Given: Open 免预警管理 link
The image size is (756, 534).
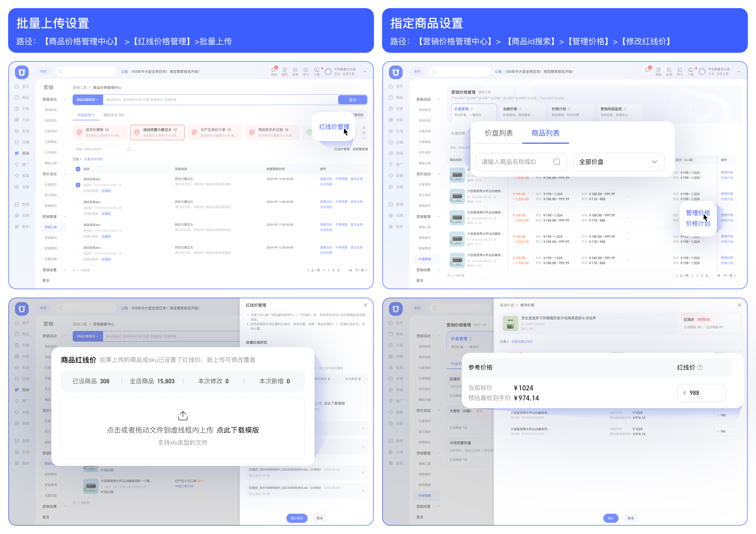Looking at the screenshot, I should tap(360, 149).
